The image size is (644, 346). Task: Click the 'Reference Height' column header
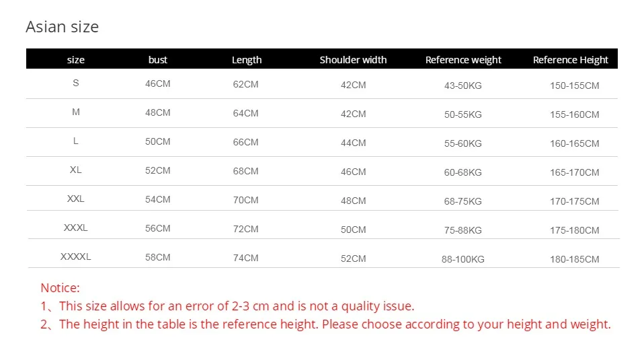coord(571,60)
